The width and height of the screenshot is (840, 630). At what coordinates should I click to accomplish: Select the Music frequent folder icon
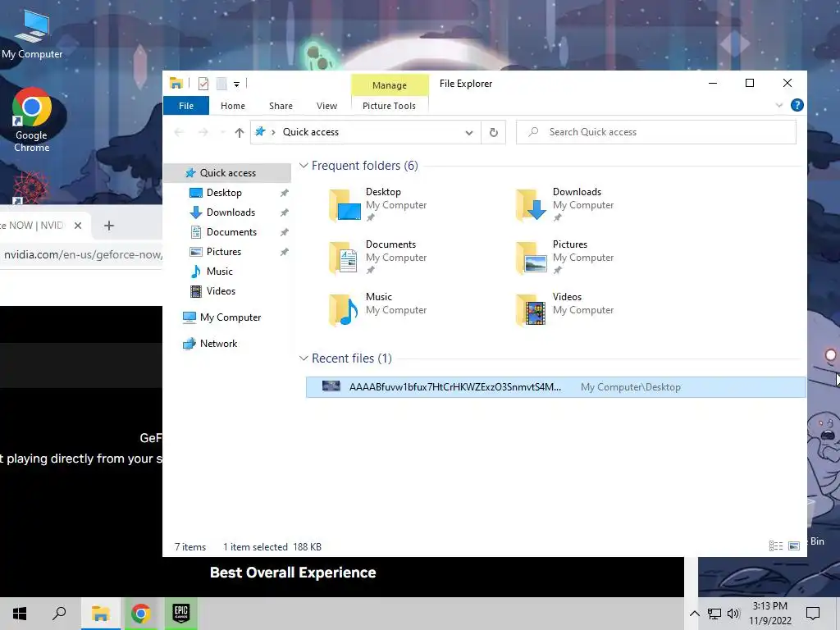tap(344, 309)
